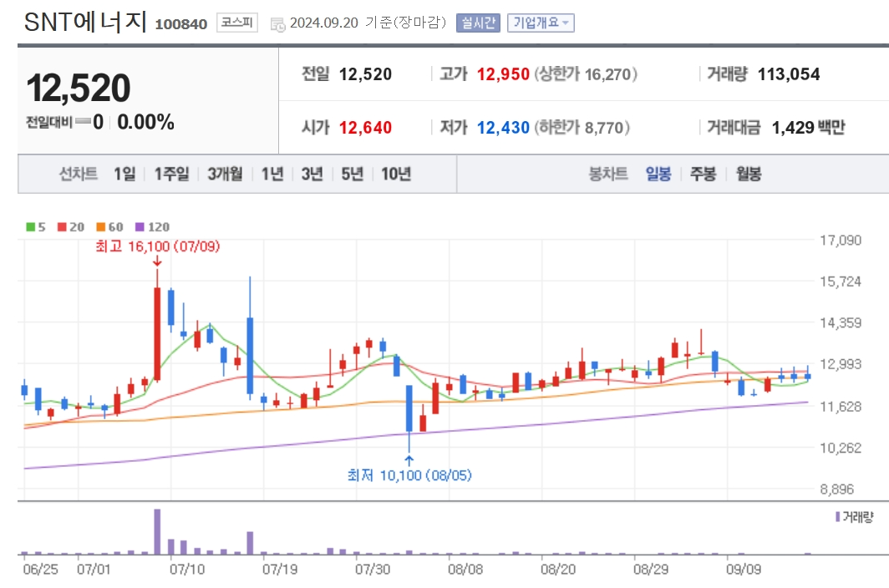Click the 하한가 8,770 lower limit text

pos(582,128)
